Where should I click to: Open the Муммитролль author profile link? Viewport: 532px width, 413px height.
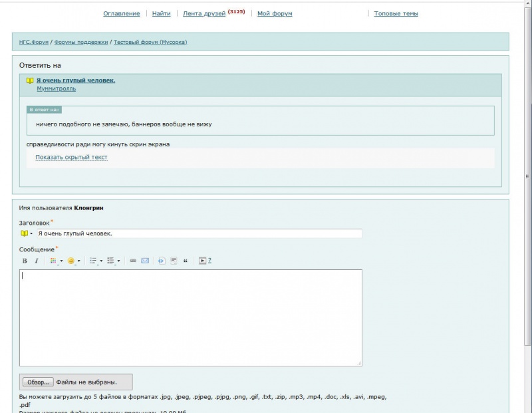[x=56, y=88]
